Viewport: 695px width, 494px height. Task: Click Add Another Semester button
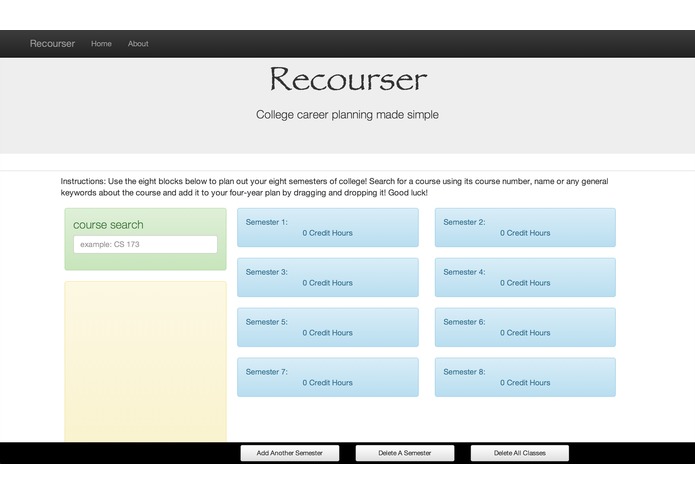290,453
